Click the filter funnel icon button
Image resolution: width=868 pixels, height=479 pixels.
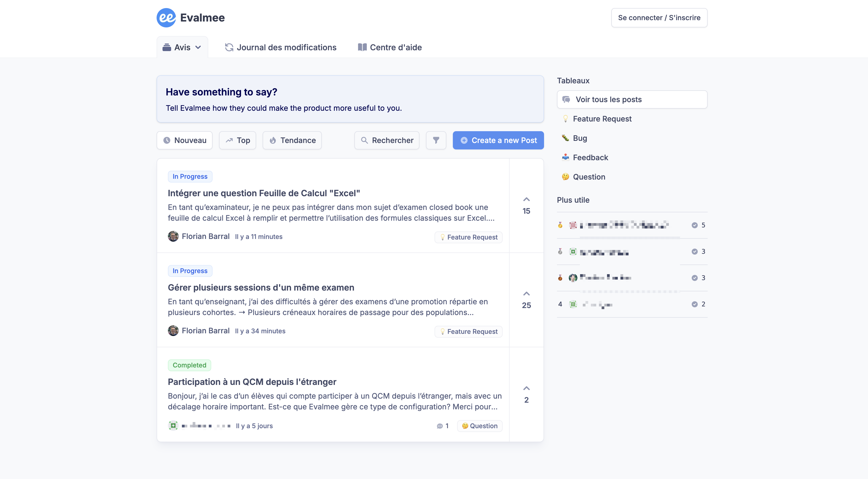pyautogui.click(x=436, y=140)
